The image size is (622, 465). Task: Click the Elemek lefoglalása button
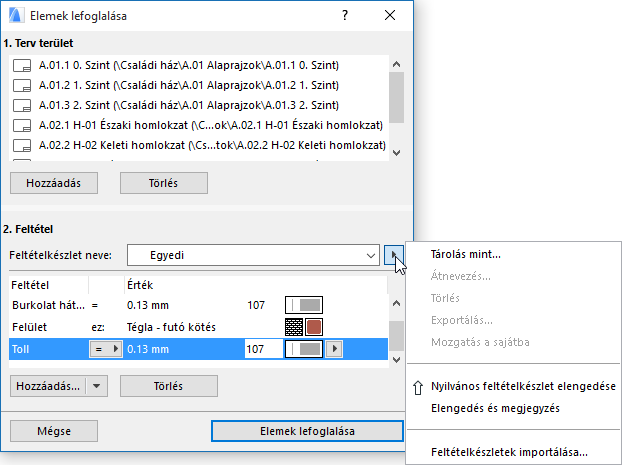point(307,431)
